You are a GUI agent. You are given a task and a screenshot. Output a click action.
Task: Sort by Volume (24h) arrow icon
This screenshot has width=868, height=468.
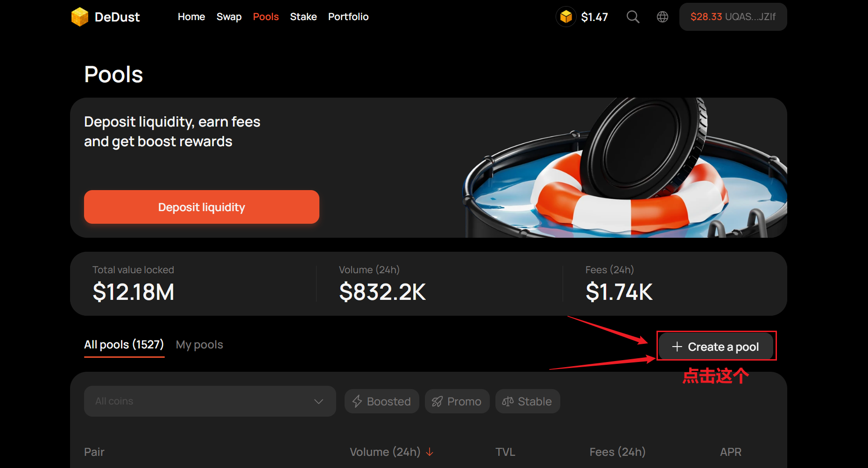point(430,452)
